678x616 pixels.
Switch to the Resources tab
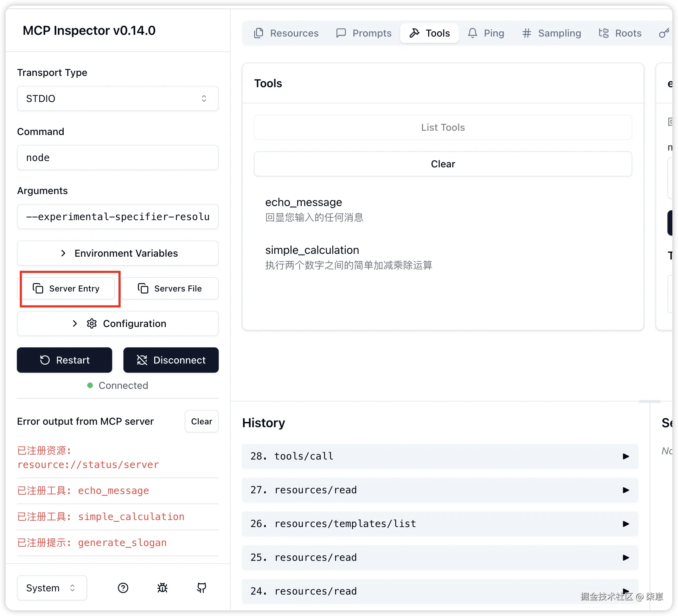tap(286, 33)
